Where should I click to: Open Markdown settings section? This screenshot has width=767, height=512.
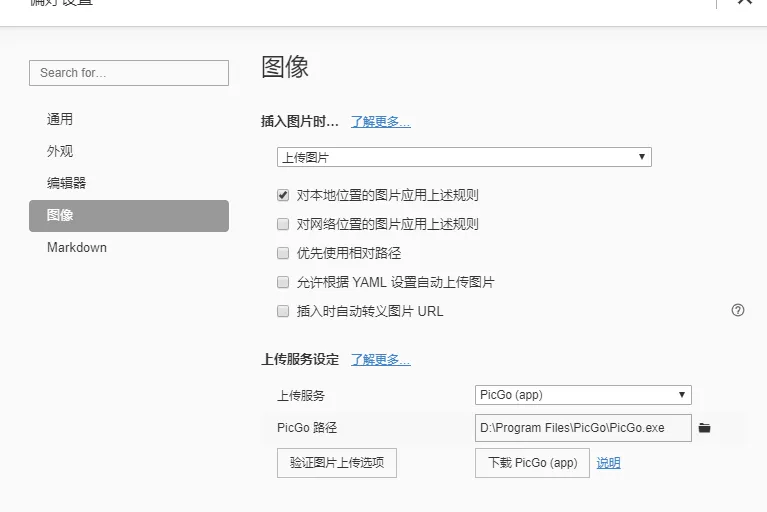pos(129,247)
